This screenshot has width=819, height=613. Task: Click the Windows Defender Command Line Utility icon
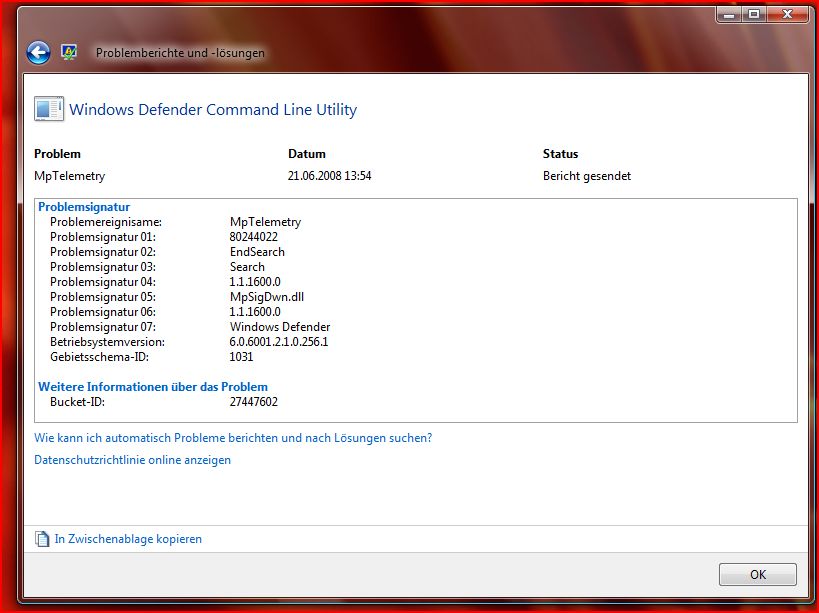pos(49,109)
